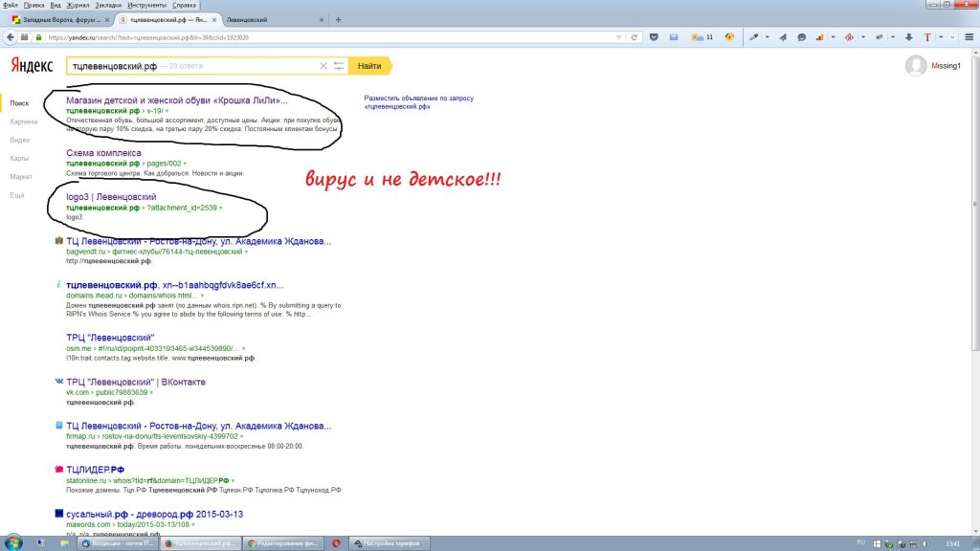Open downloads with the down arrow icon
This screenshot has width=980, height=551.
point(909,37)
